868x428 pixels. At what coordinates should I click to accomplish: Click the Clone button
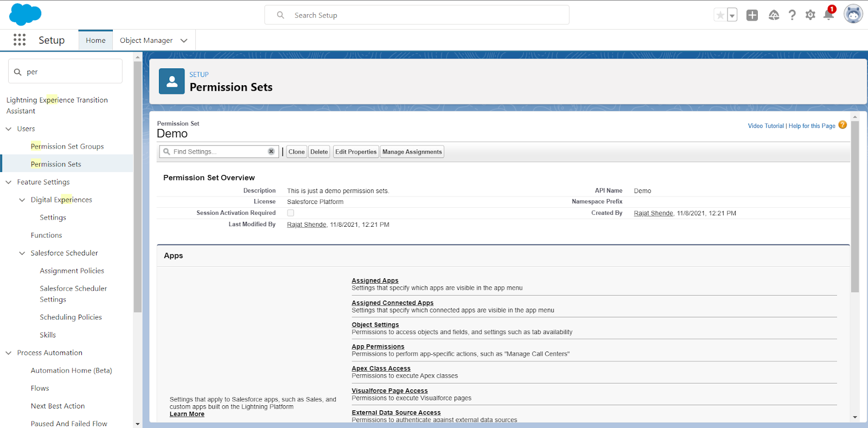[296, 152]
